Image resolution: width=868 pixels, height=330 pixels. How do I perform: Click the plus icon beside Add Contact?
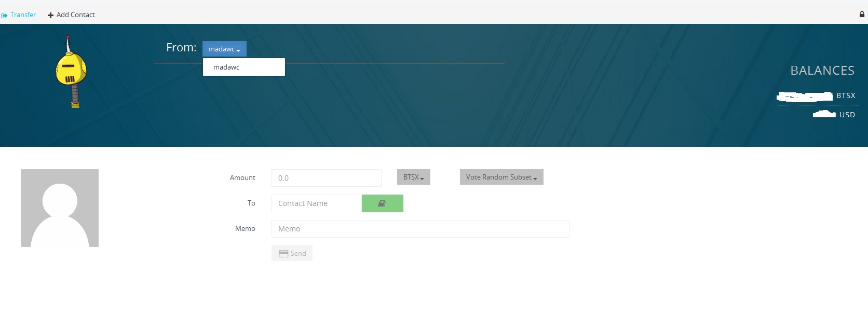coord(50,15)
